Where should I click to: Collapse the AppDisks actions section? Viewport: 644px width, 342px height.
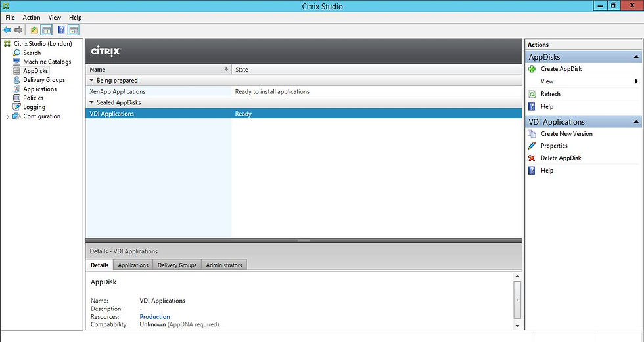[636, 57]
